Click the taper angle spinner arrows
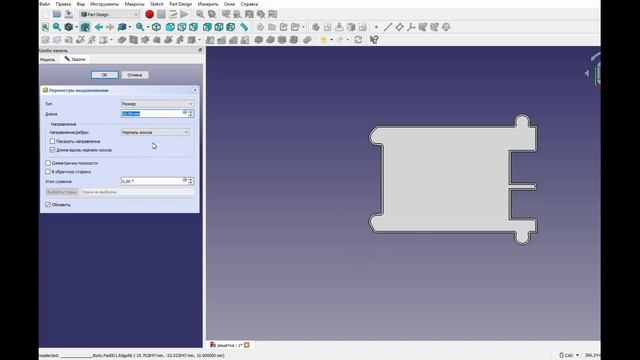 [x=191, y=181]
